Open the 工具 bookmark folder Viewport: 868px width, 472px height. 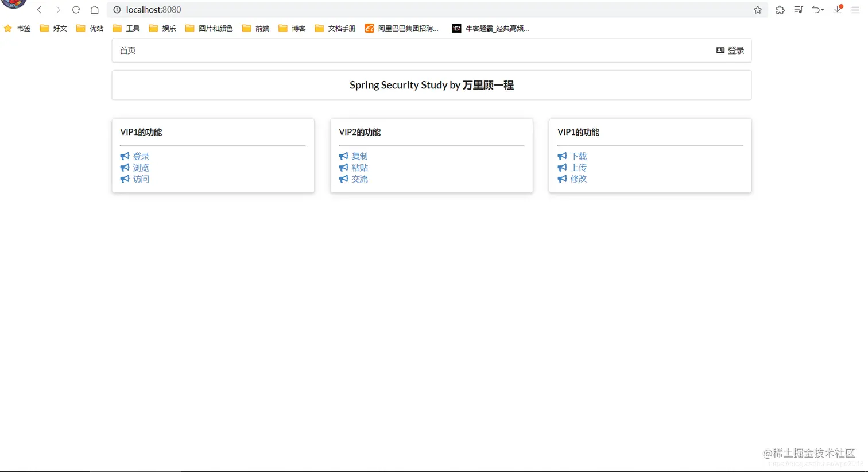coord(126,28)
